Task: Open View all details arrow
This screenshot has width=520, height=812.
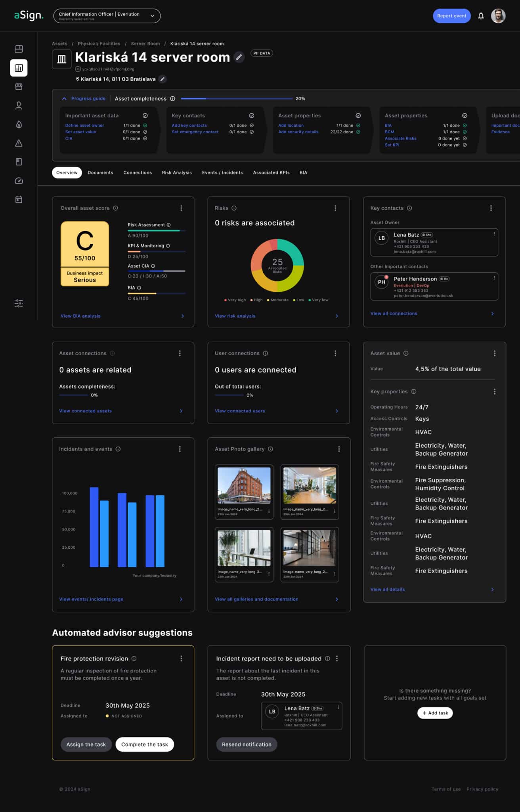Action: [493, 590]
